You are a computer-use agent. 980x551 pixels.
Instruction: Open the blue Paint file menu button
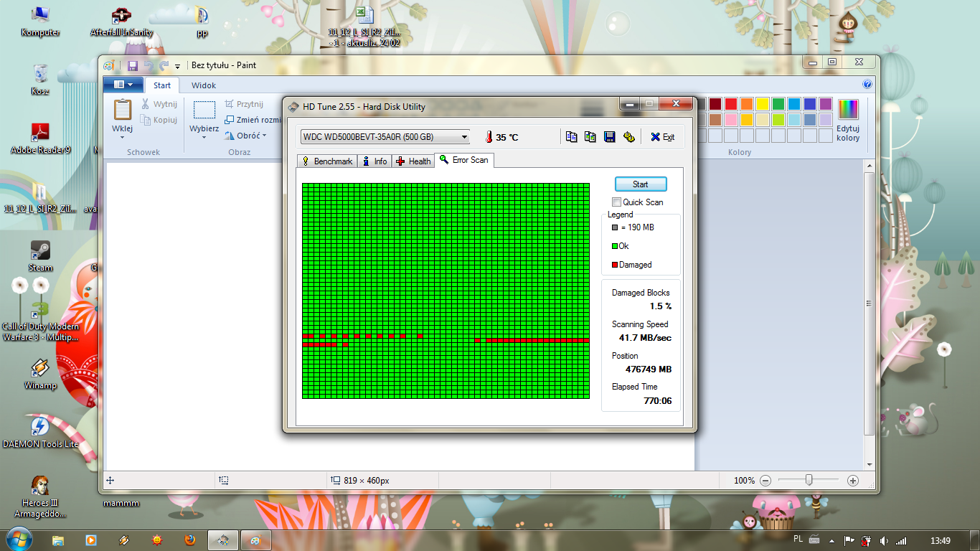[x=123, y=85]
